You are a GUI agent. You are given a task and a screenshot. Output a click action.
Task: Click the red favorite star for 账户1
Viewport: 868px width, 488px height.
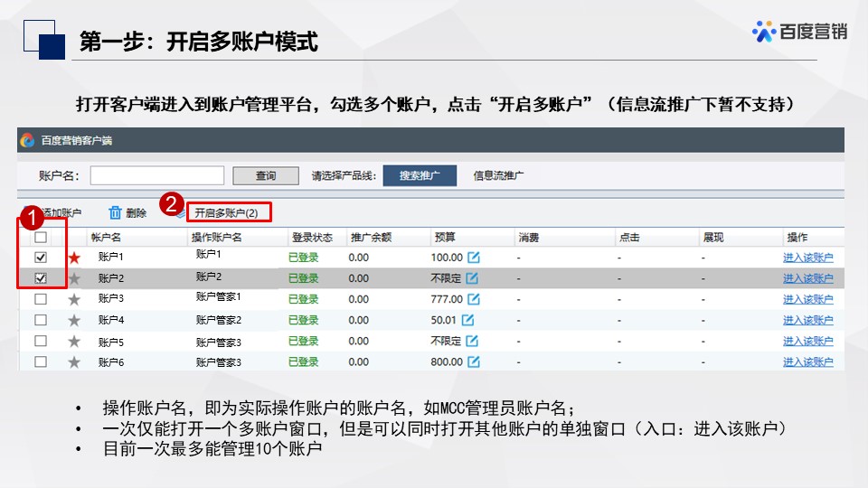[x=74, y=258]
